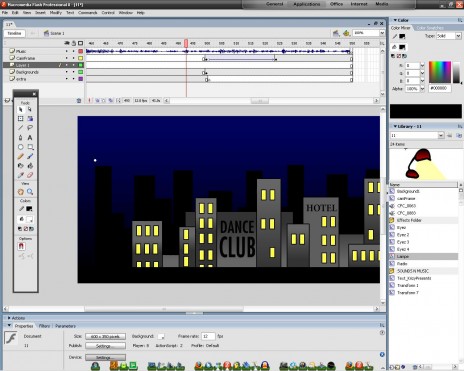The image size is (464, 371).
Task: Select the Brush tool
Action: point(30,156)
